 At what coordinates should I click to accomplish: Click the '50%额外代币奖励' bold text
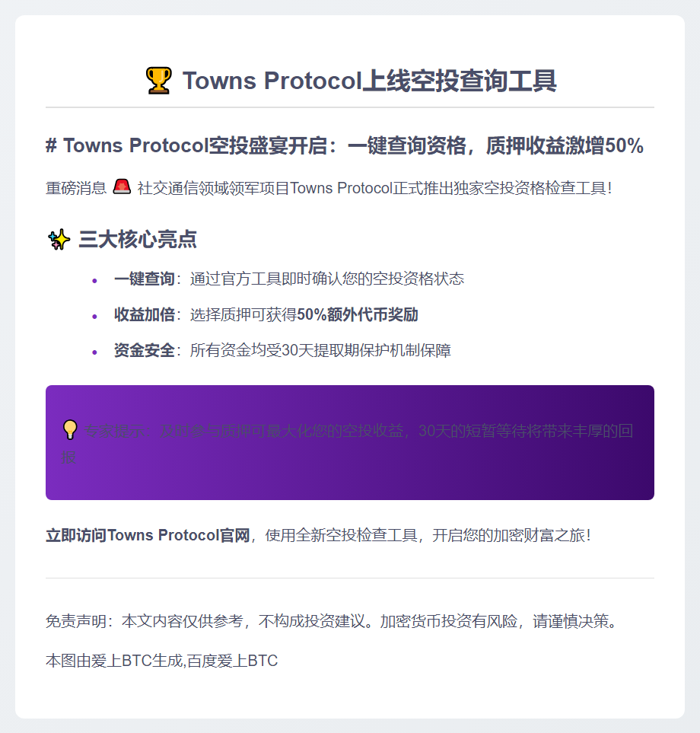pos(358,314)
